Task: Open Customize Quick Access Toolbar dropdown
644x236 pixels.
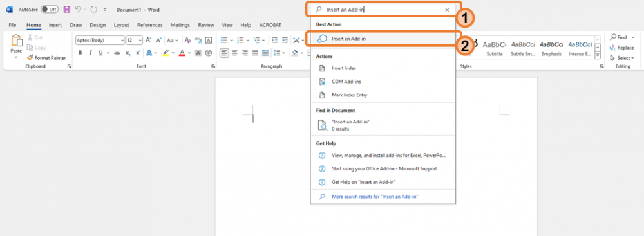Action: [x=105, y=10]
